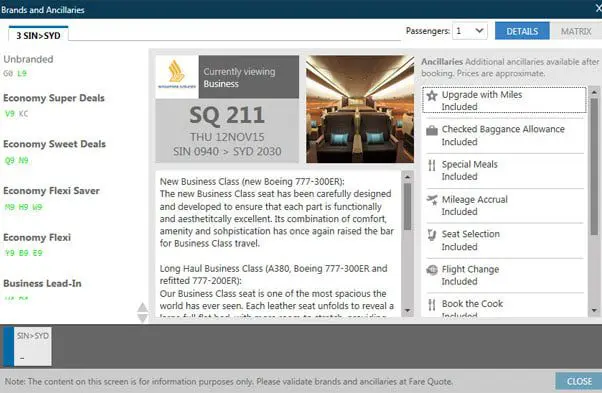The image size is (602, 393).
Task: Select the Book the Cook ancillary
Action: pyautogui.click(x=504, y=306)
